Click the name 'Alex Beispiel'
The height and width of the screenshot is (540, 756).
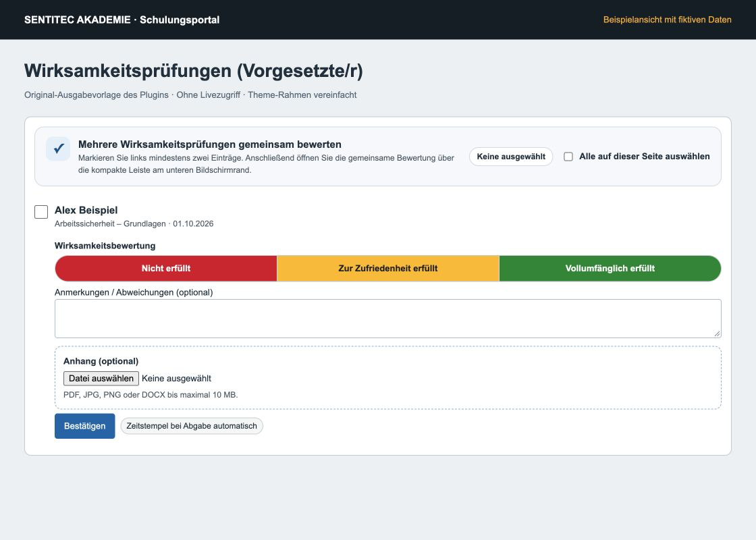86,210
